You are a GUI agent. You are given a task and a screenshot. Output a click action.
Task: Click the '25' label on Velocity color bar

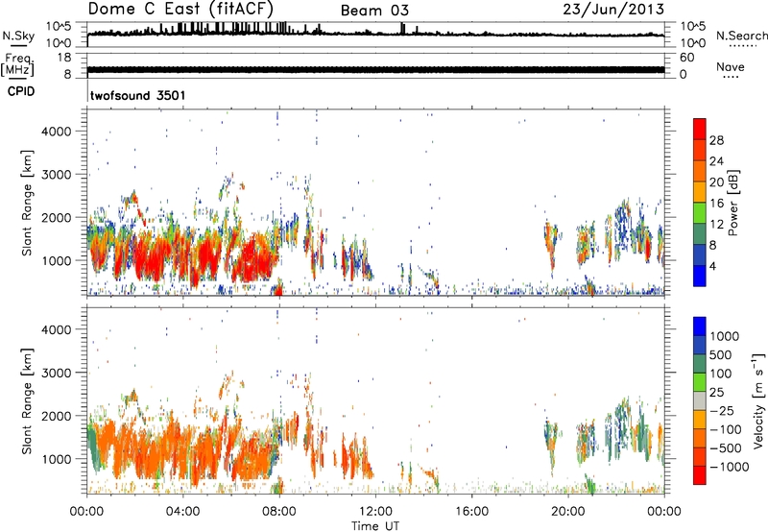tap(716, 393)
